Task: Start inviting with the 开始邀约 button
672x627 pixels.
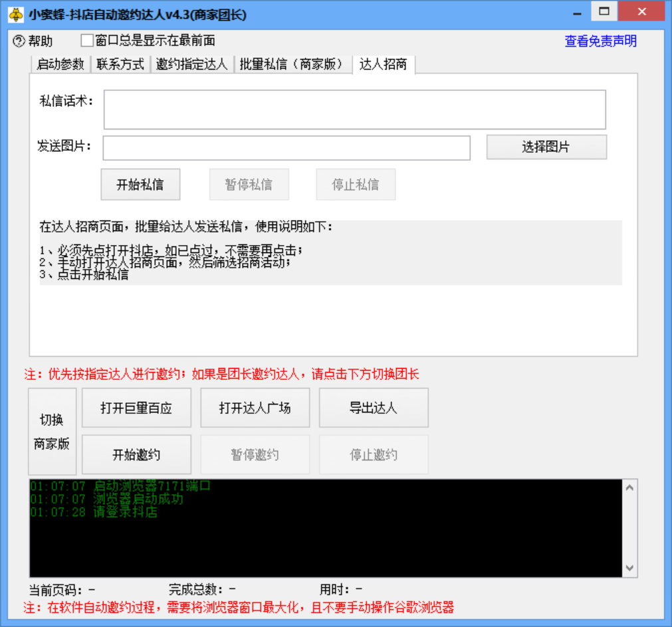Action: (x=136, y=454)
